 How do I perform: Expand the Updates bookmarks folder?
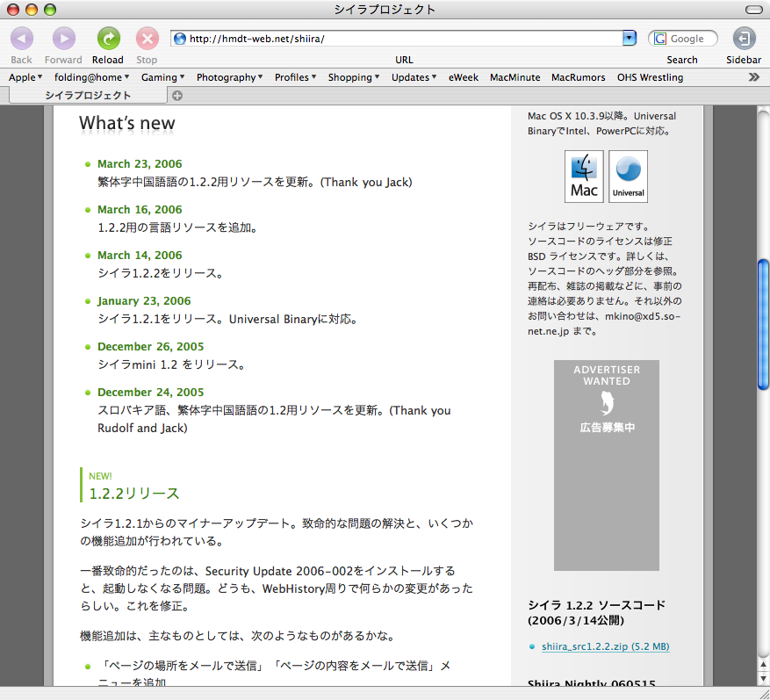coord(414,77)
